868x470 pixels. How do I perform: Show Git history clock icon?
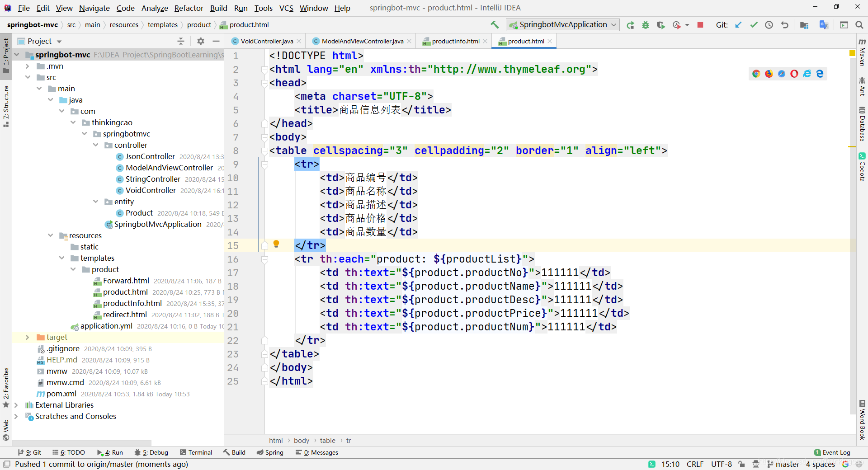point(769,25)
